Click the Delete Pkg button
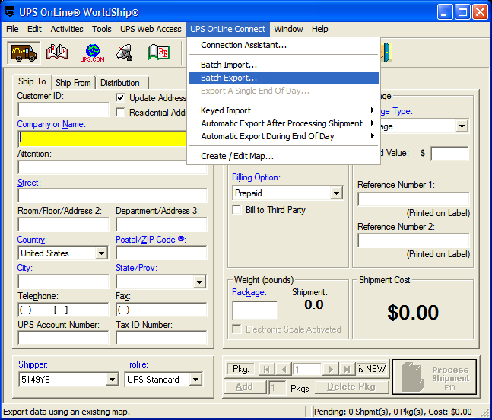The width and height of the screenshot is (492, 420). click(x=351, y=387)
